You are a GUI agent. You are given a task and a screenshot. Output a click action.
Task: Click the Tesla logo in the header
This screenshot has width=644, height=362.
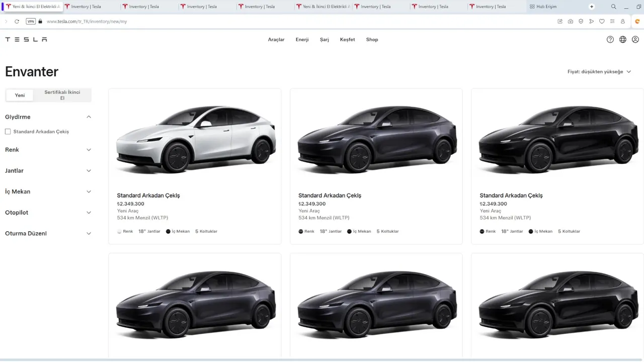[x=26, y=39]
